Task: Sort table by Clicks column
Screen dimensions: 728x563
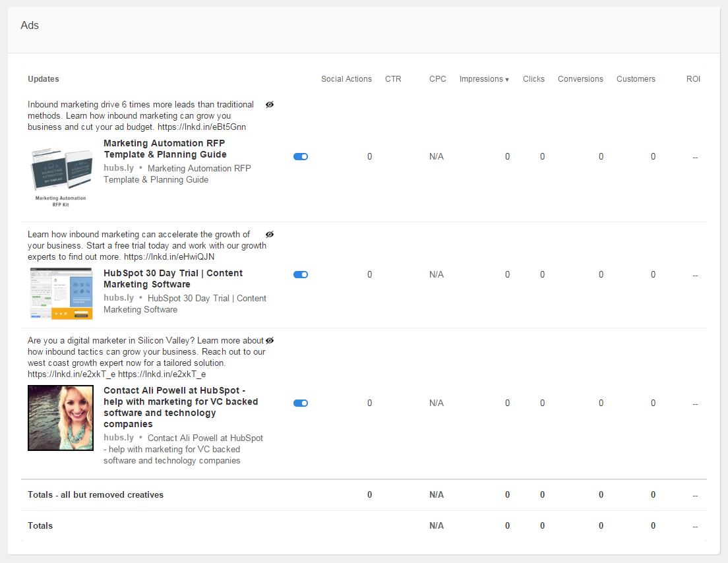Action: pos(533,79)
